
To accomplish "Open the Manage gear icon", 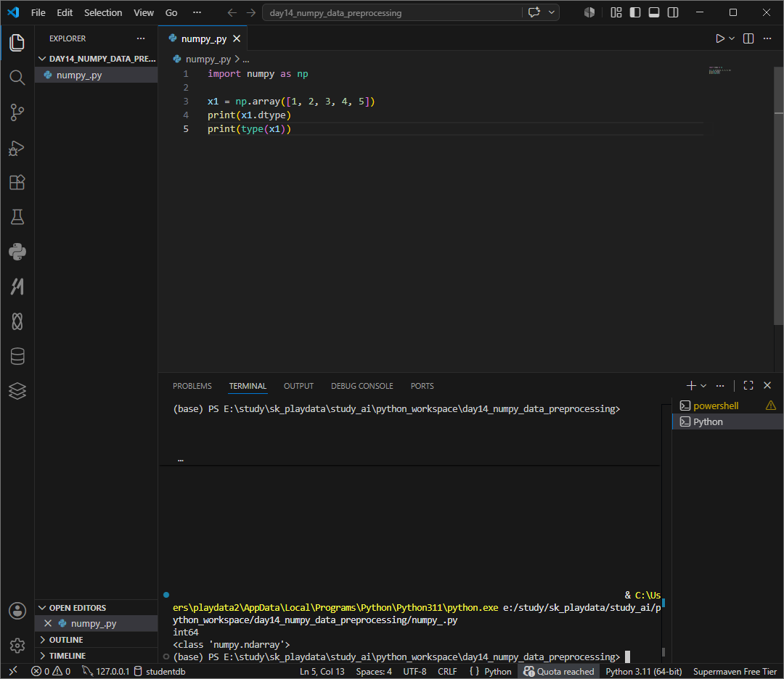I will click(x=17, y=646).
